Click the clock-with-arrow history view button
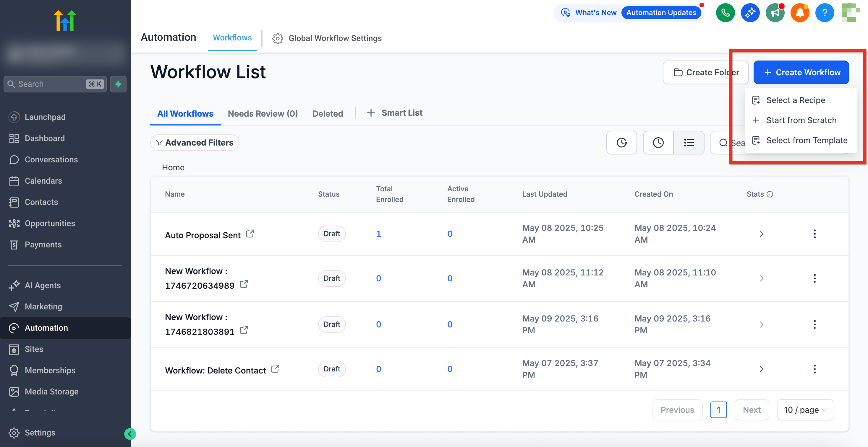 tap(622, 143)
